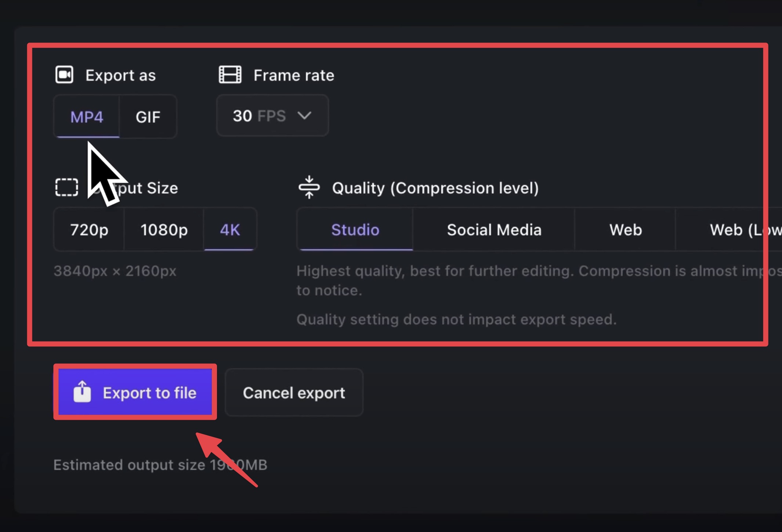Select Social Media quality tab
Image resolution: width=782 pixels, height=532 pixels.
coord(494,230)
